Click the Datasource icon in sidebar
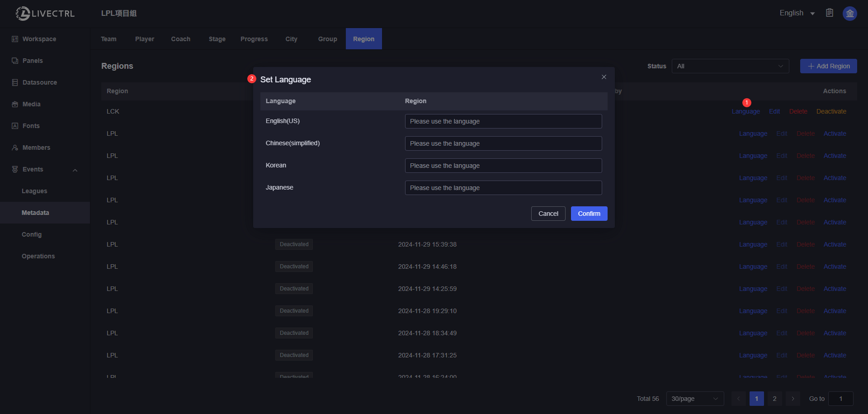868x414 pixels. (x=15, y=82)
